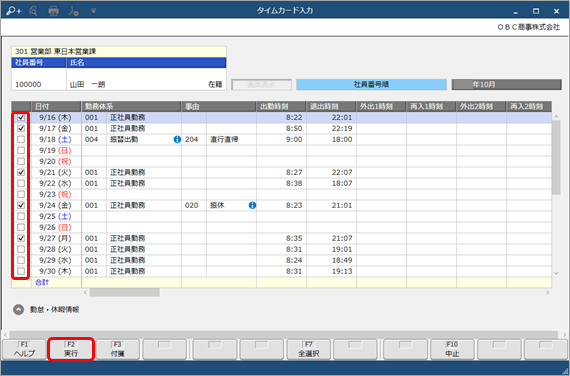570x376 pixels.
Task: Uncheck the 9/21 (火) row checkbox
Action: click(21, 172)
